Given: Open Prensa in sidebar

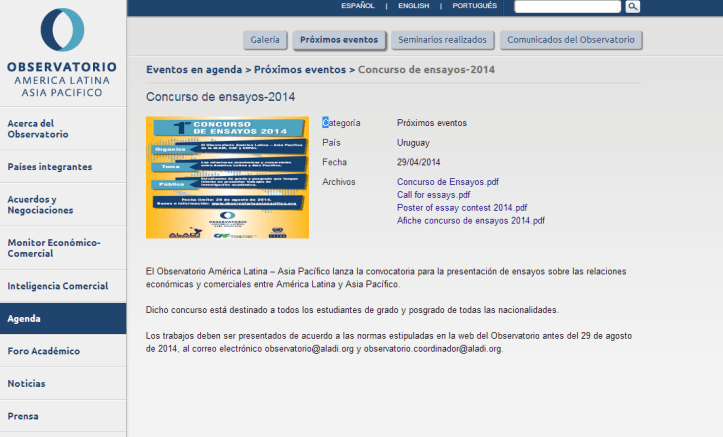Looking at the screenshot, I should point(63,416).
